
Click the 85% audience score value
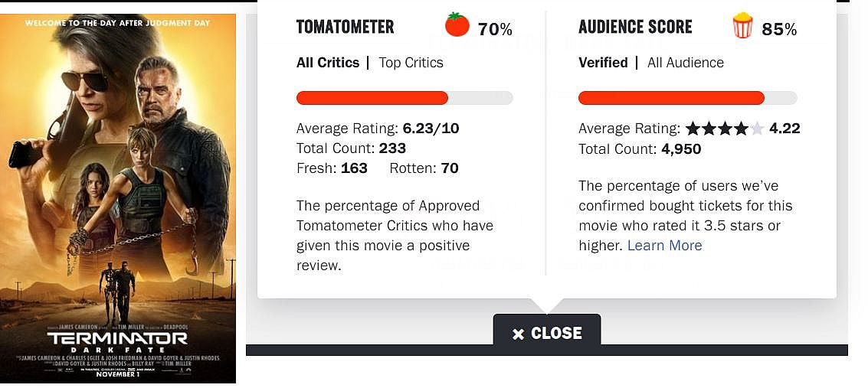[779, 30]
